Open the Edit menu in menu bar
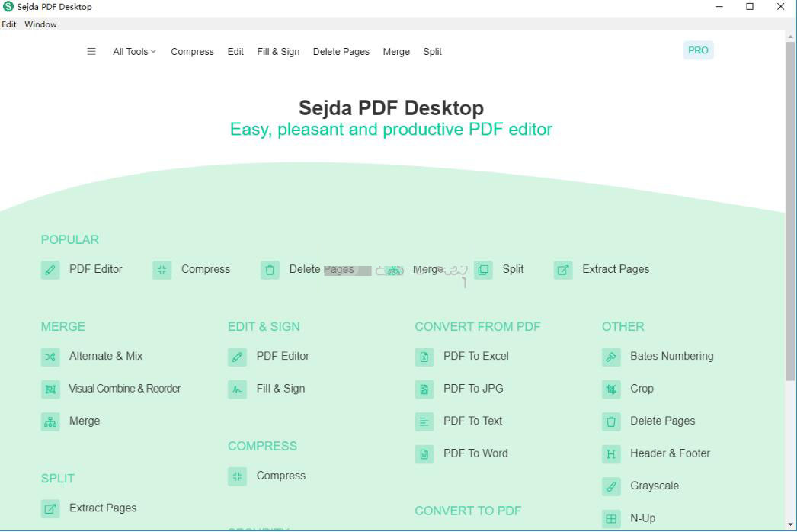 tap(9, 24)
